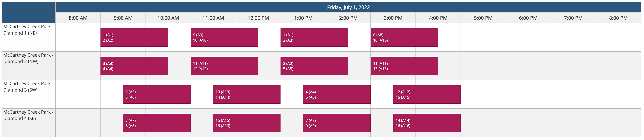Click the 7 (A7) vs 8 (A8) game block
644x140 pixels.
(x=157, y=123)
